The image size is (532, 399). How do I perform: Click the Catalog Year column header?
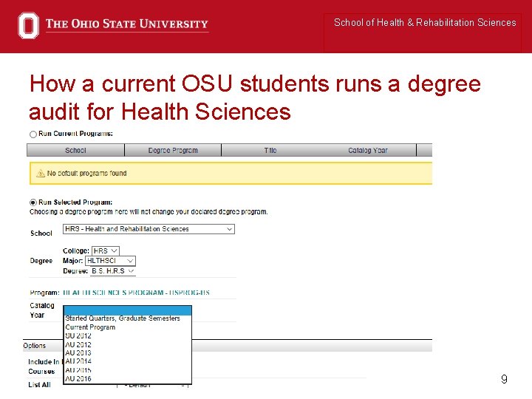point(368,150)
